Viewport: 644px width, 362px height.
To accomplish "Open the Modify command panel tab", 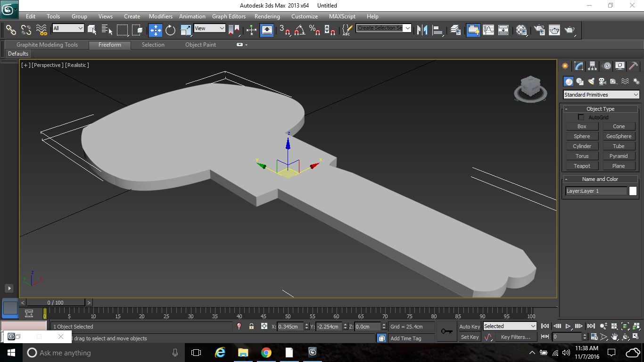I will [x=578, y=66].
